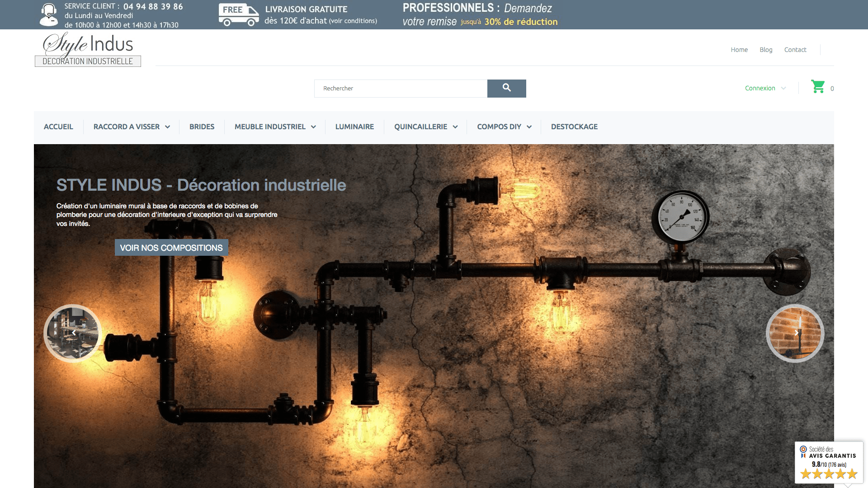The image size is (868, 488).
Task: Expand the Connexion dropdown
Action: 765,88
